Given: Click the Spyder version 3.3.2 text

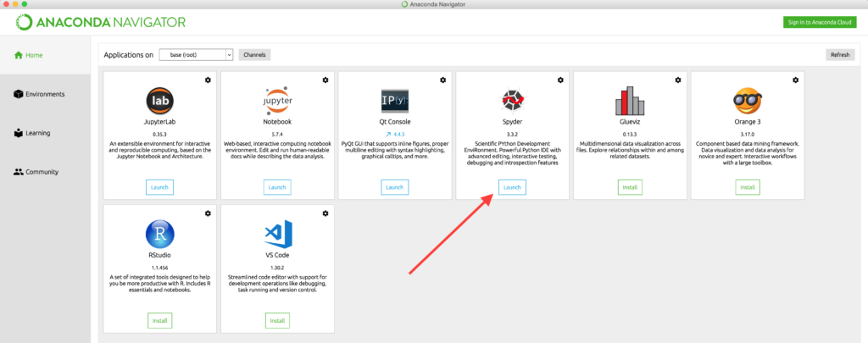Looking at the screenshot, I should pyautogui.click(x=512, y=134).
